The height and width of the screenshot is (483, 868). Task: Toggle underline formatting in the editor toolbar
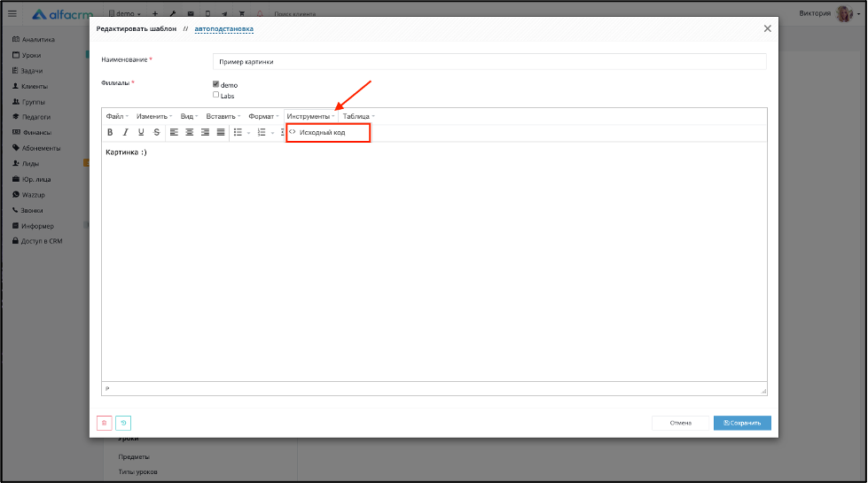click(141, 132)
